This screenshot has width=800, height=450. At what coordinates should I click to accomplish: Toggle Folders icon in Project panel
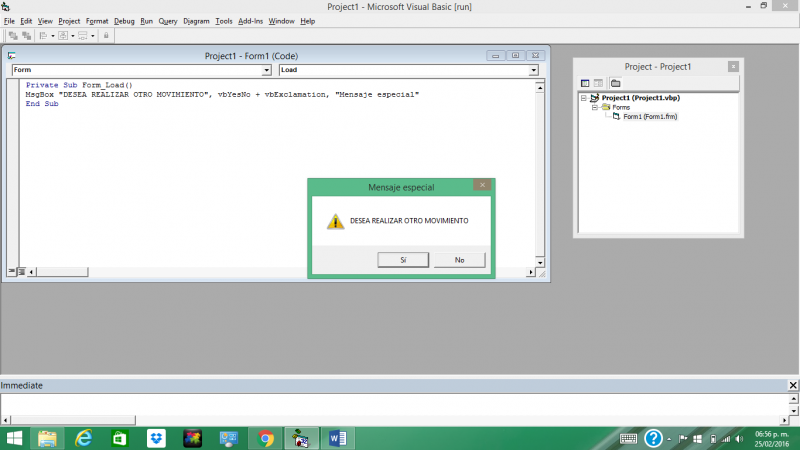coord(616,83)
